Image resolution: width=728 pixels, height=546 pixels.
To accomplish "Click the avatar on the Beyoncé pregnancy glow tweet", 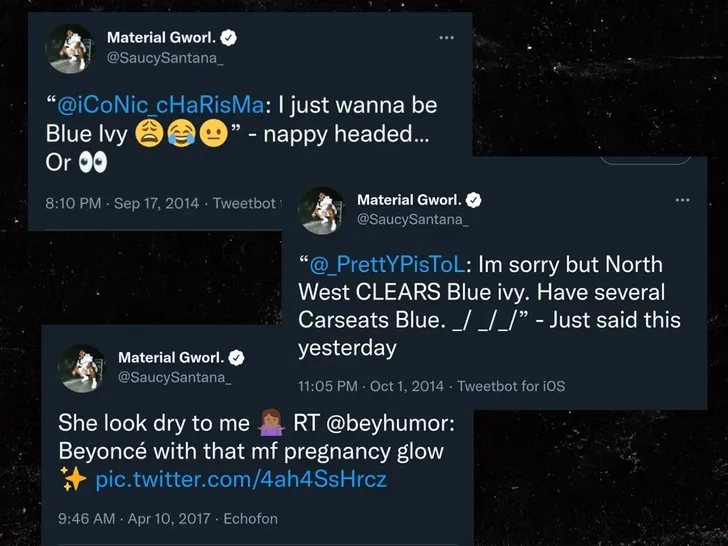I will [81, 368].
